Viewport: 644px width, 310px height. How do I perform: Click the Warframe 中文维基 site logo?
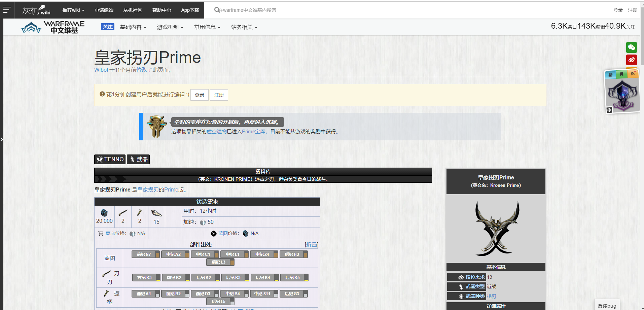53,27
